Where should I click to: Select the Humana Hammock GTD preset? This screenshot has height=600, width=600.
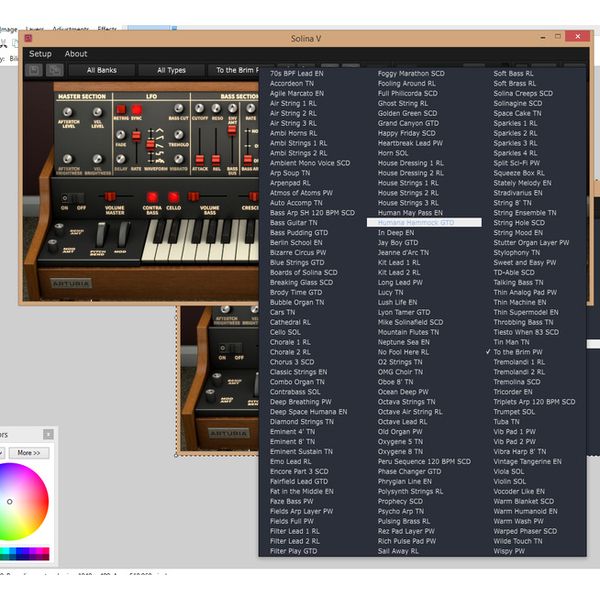tap(424, 223)
